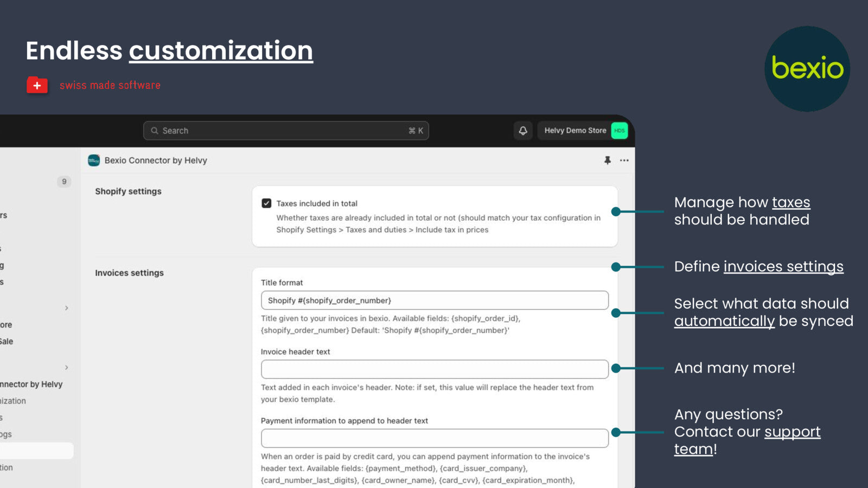Screen dimensions: 868x488
Task: Select 'nnector by Helvy' sidebar item
Action: (31, 384)
